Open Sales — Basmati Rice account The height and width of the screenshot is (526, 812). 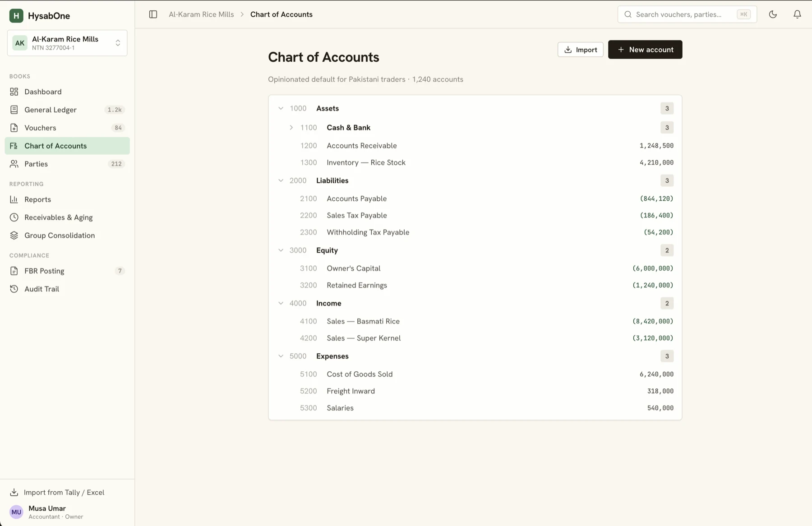[x=475, y=321]
